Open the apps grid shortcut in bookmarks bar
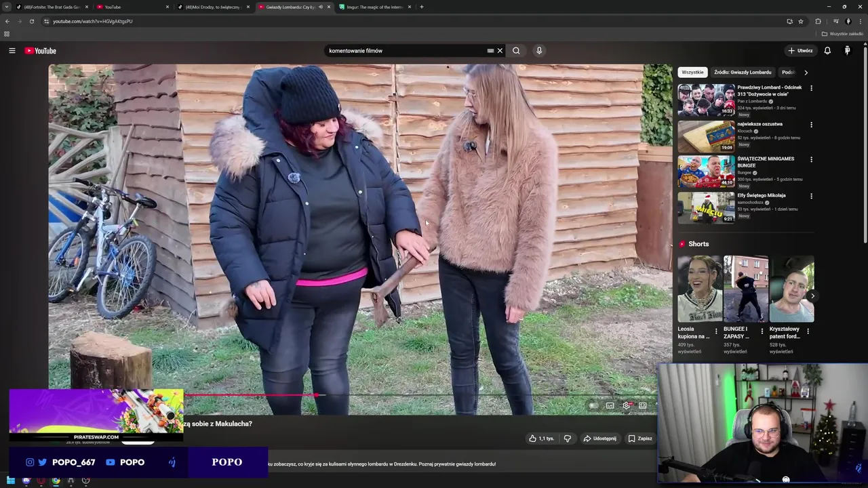This screenshot has width=868, height=488. pyautogui.click(x=7, y=34)
